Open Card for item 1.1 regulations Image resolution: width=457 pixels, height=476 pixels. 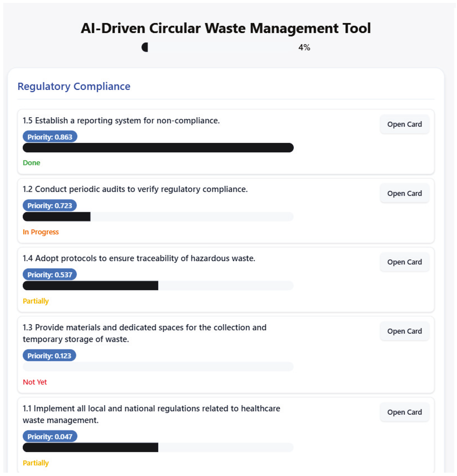(404, 412)
